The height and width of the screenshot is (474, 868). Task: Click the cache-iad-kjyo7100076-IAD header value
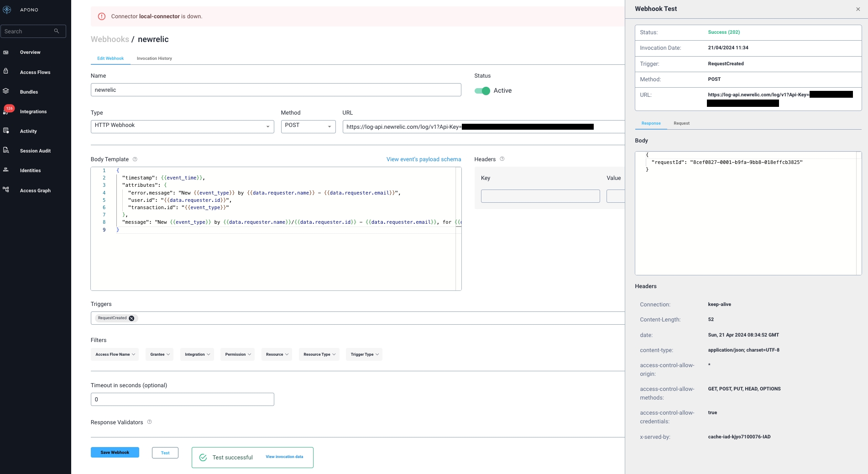[x=739, y=437]
